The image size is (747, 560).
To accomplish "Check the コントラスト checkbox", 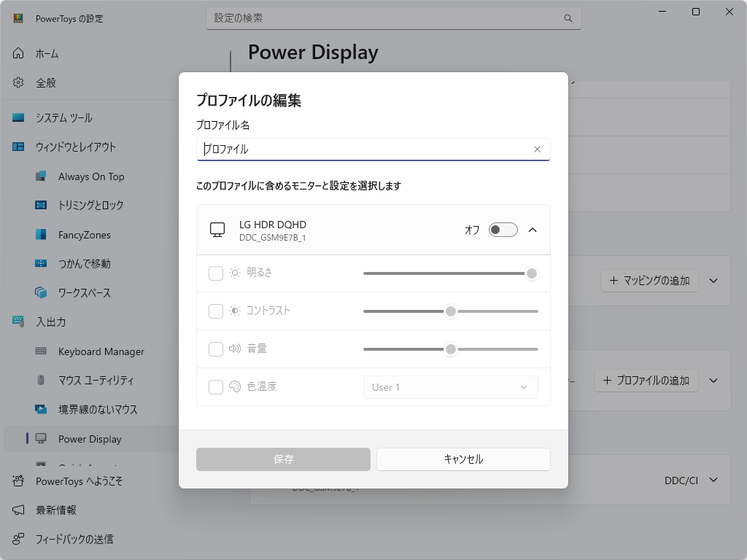I will [216, 311].
